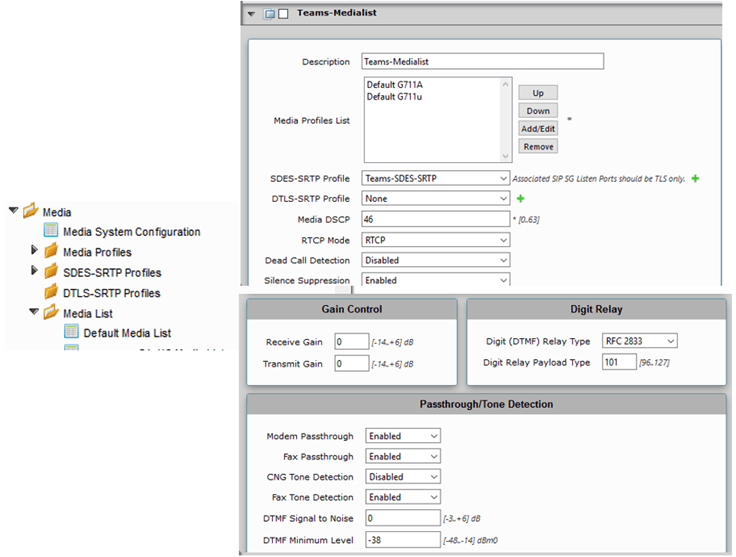This screenshot has height=557, width=736.
Task: Expand the Media Profiles tree node
Action: click(x=36, y=252)
